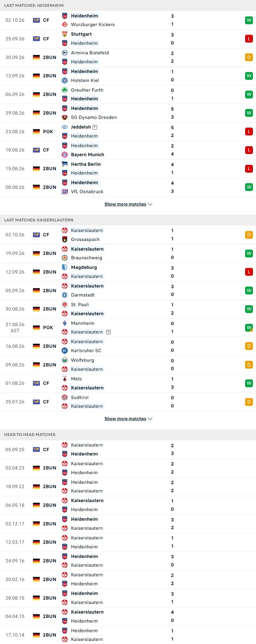Click the Jeddeloh team logo
Viewport: 256px width, 644px height.
65,127
